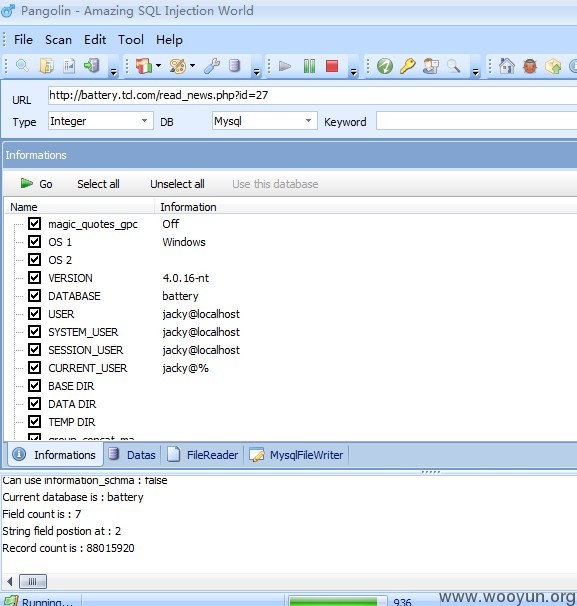Viewport: 577px width, 606px height.
Task: Uncheck the DATA DIR checkbox
Action: pos(34,403)
